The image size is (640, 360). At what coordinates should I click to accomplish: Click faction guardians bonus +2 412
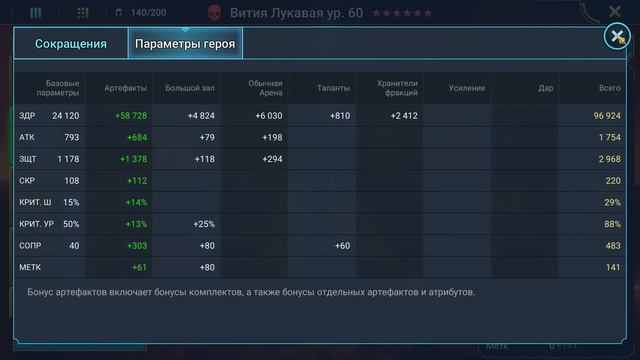tap(404, 116)
